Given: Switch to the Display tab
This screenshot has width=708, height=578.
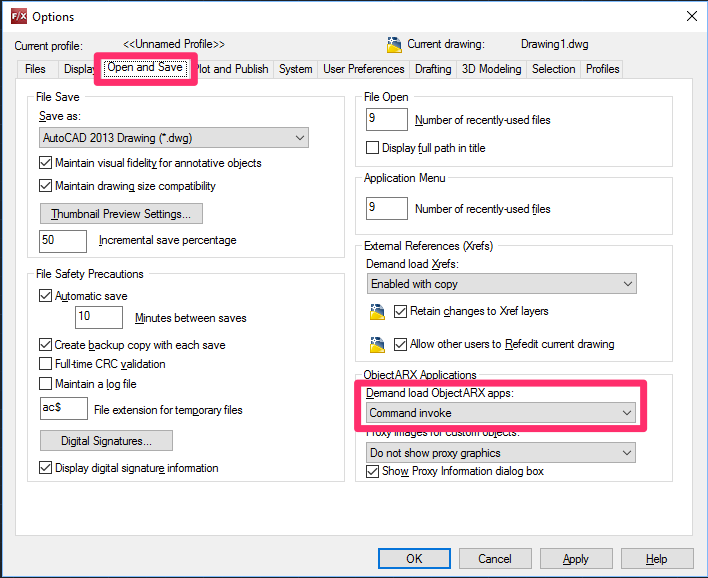Looking at the screenshot, I should 79,69.
